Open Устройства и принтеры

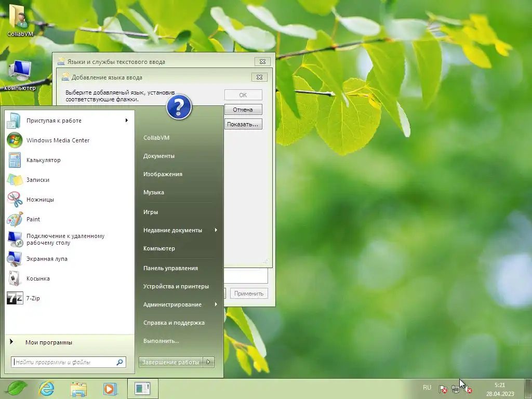[x=176, y=286]
